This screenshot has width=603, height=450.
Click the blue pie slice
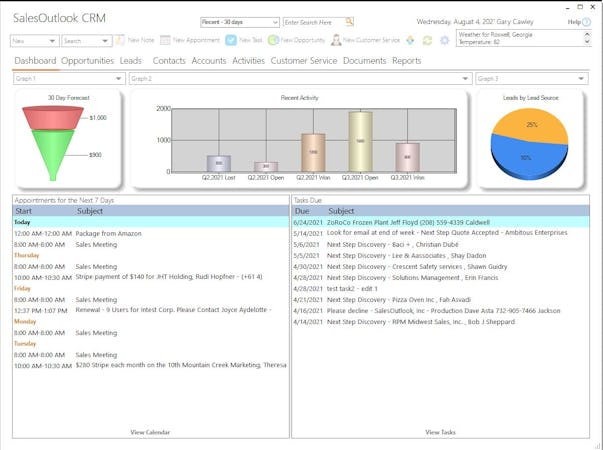(x=527, y=158)
